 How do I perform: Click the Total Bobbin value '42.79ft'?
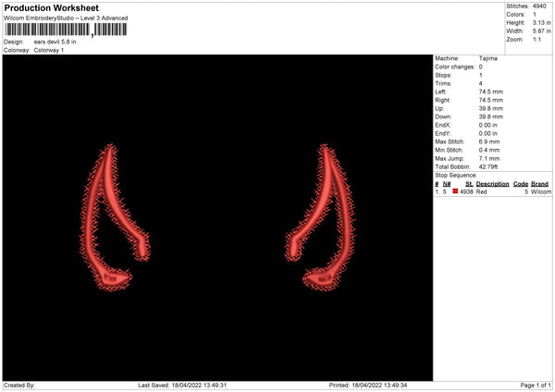(x=488, y=166)
